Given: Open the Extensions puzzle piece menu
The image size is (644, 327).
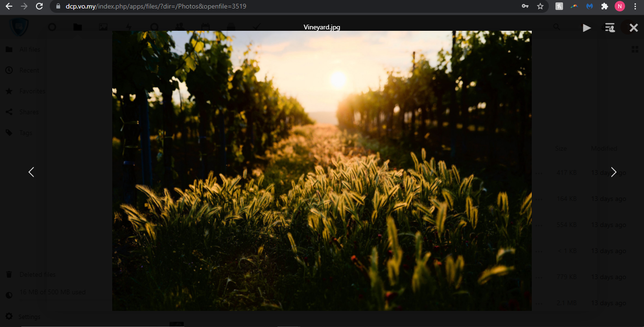Looking at the screenshot, I should click(605, 7).
